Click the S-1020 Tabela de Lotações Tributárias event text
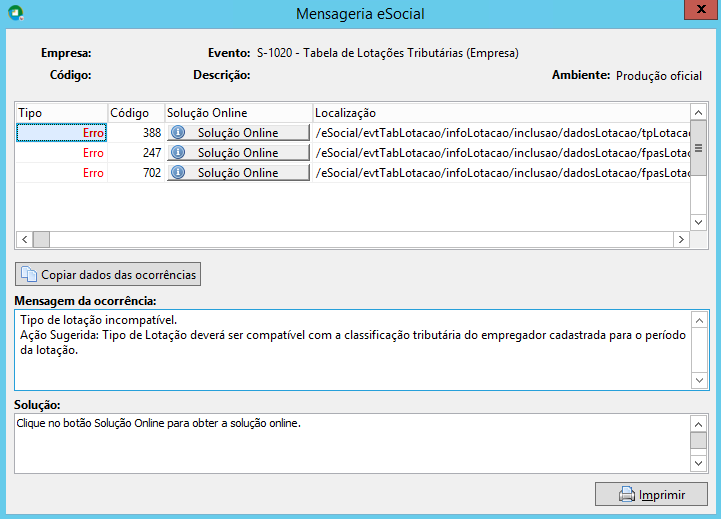The width and height of the screenshot is (721, 519). (388, 53)
